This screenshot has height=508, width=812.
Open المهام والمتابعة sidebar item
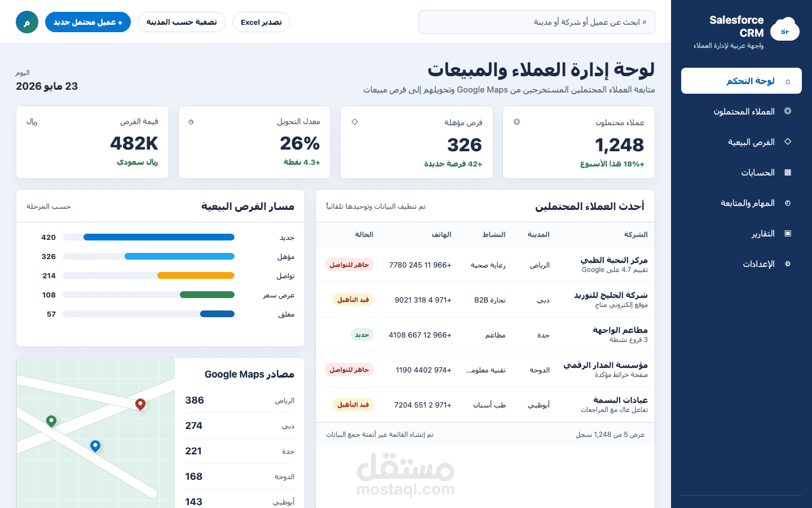tap(742, 203)
